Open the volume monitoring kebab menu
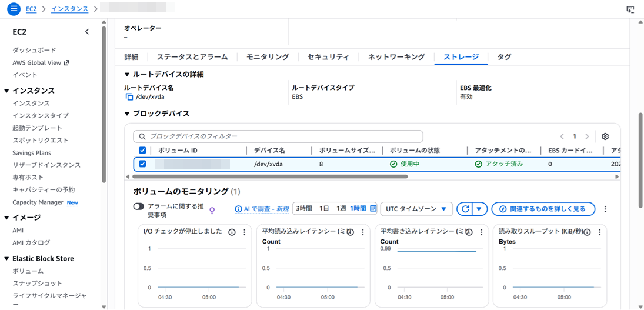Image resolution: width=644 pixels, height=310 pixels. pos(605,209)
